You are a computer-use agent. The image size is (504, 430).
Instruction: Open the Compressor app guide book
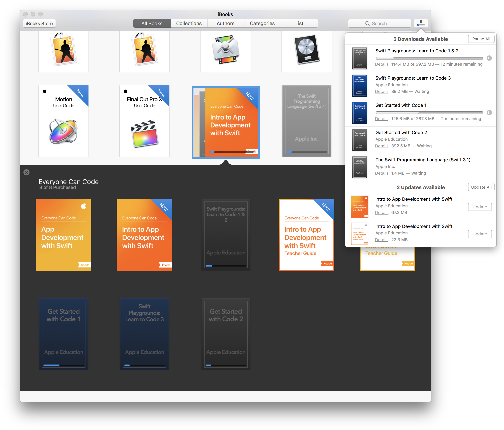click(226, 52)
